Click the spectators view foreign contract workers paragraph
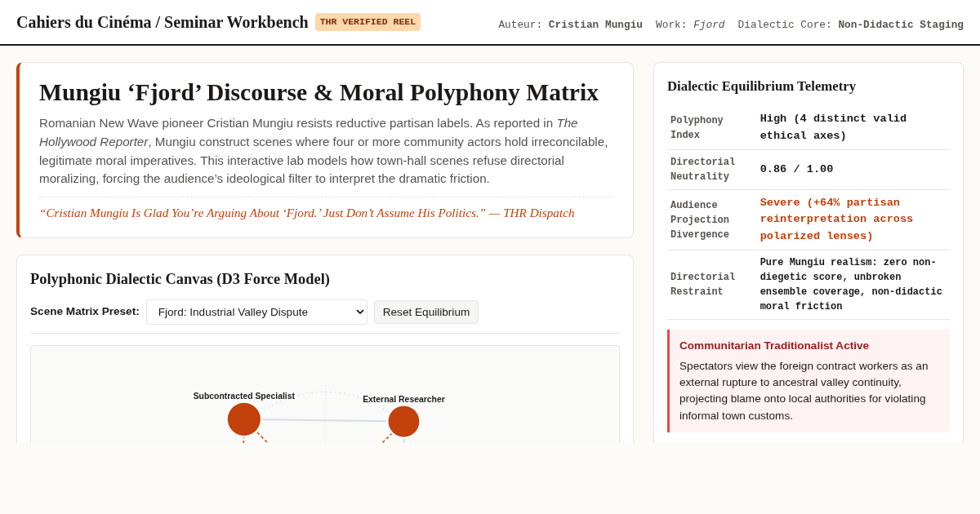 (808, 391)
